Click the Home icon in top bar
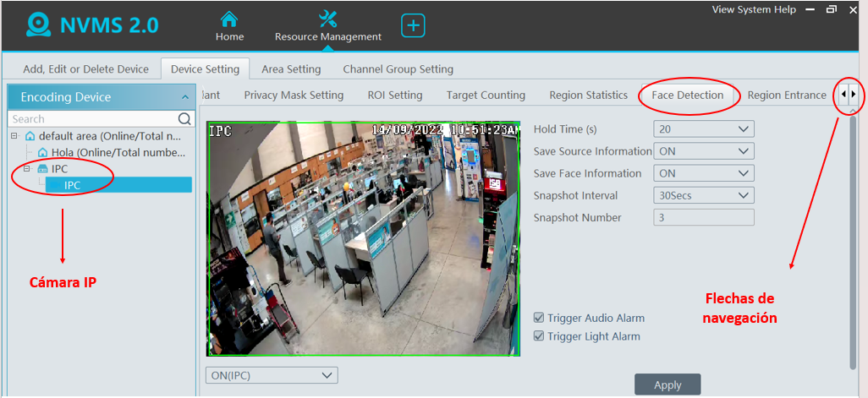868x398 pixels. tap(229, 19)
